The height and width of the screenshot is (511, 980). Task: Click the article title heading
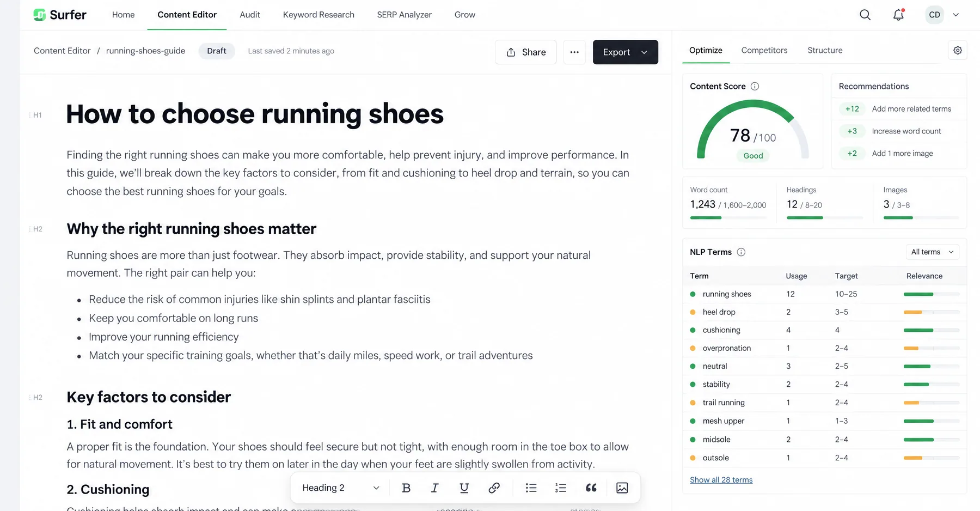(x=255, y=114)
